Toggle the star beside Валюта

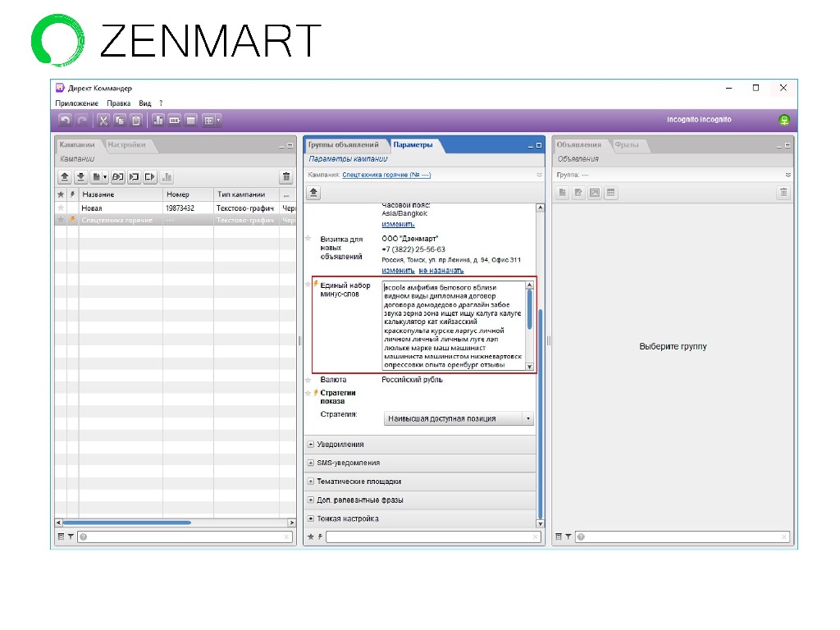tap(308, 380)
